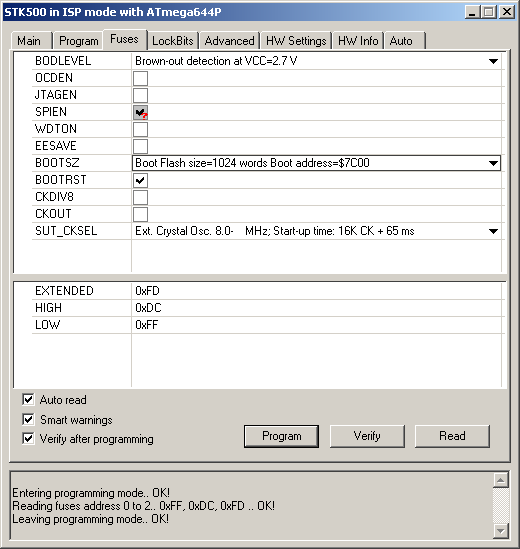Click the EXTENDED fuse label
This screenshot has width=520, height=549.
tap(64, 291)
